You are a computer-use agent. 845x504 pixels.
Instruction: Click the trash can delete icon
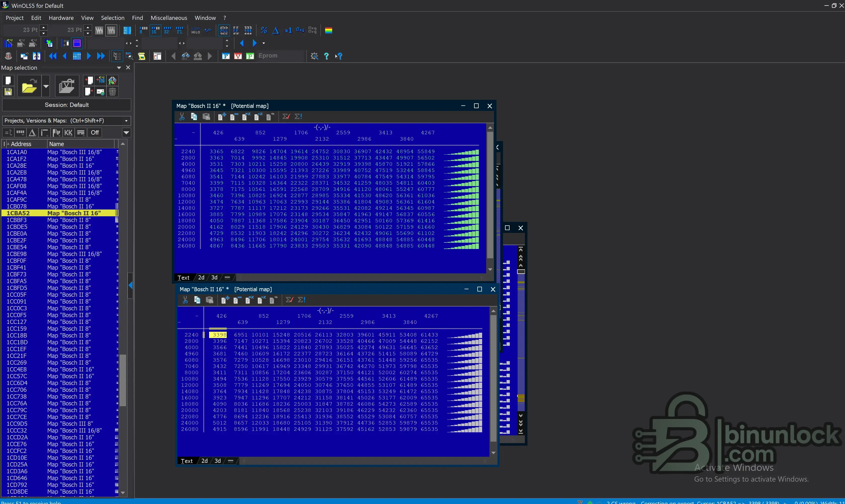[x=112, y=91]
